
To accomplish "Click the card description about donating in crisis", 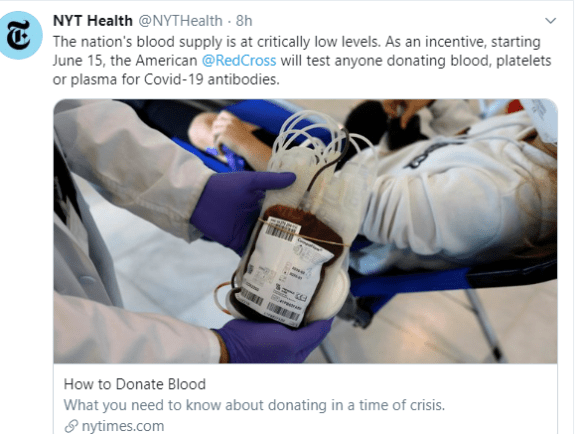I will [x=254, y=405].
